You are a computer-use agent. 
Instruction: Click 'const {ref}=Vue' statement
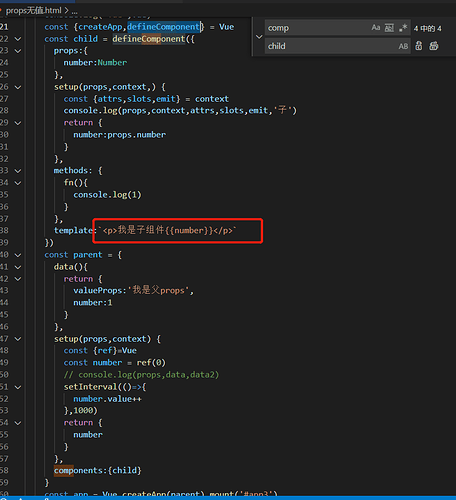tap(100, 351)
